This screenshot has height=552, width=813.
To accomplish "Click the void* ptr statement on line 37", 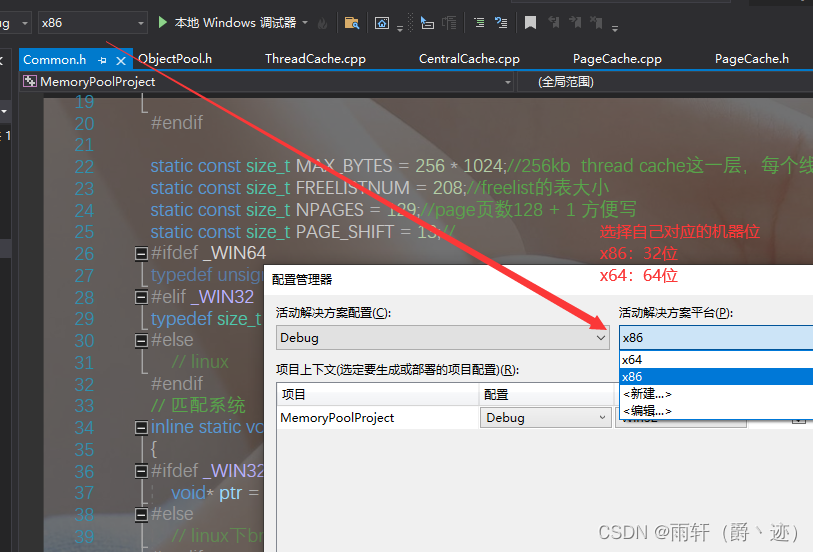I will click(215, 493).
